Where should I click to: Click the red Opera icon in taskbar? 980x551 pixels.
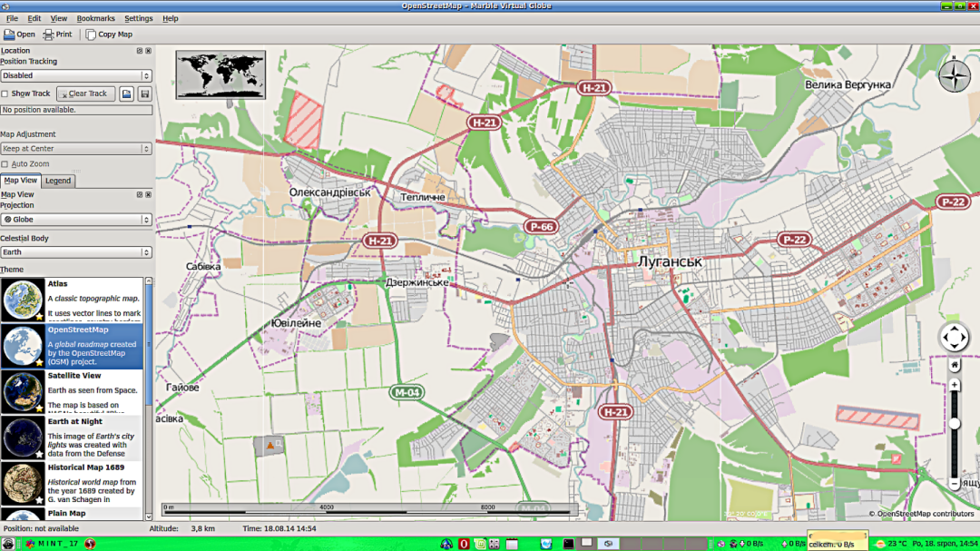click(x=464, y=544)
